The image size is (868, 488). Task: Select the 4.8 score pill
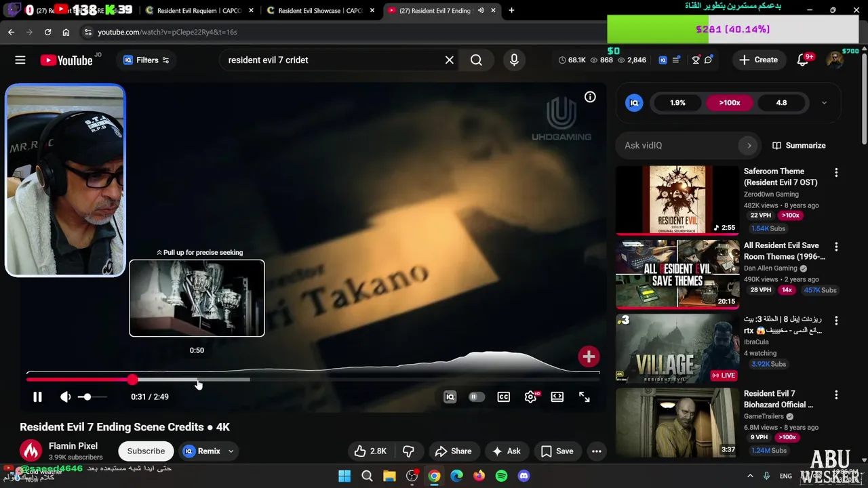[x=781, y=103]
